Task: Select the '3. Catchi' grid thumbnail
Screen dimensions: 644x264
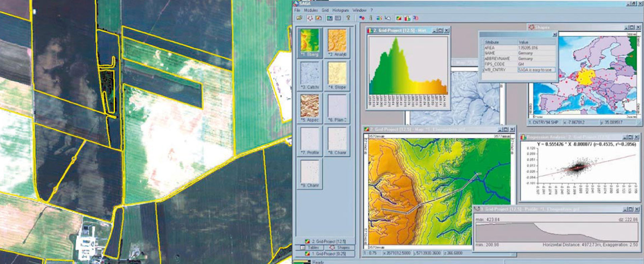Action: click(x=310, y=76)
